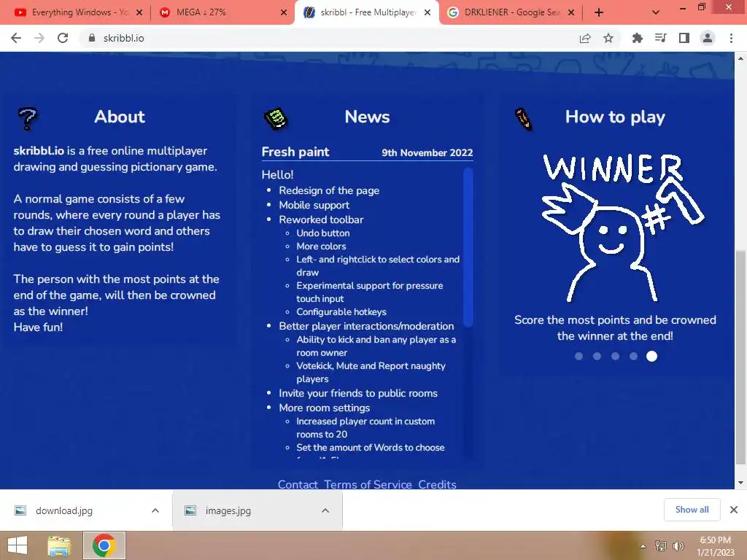747x560 pixels.
Task: Click the Fresh paint news heading
Action: pos(295,152)
